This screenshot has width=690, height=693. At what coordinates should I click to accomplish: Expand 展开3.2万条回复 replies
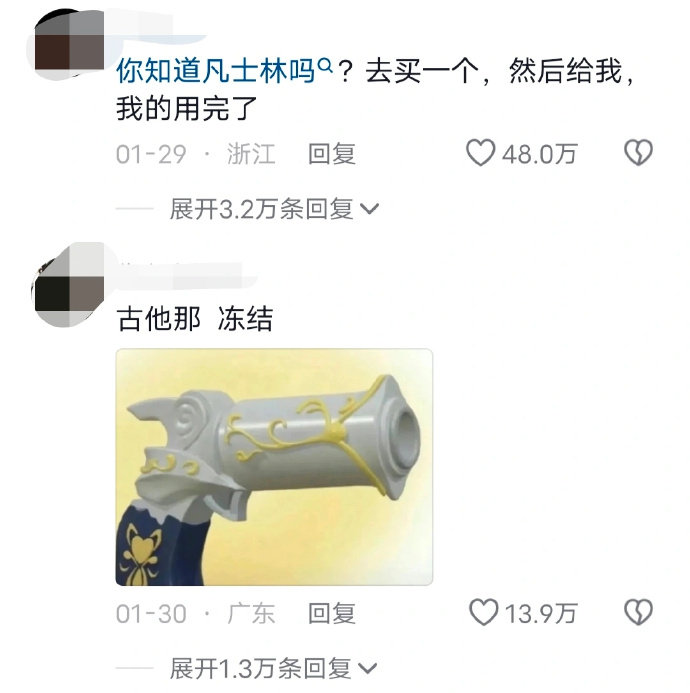click(274, 209)
